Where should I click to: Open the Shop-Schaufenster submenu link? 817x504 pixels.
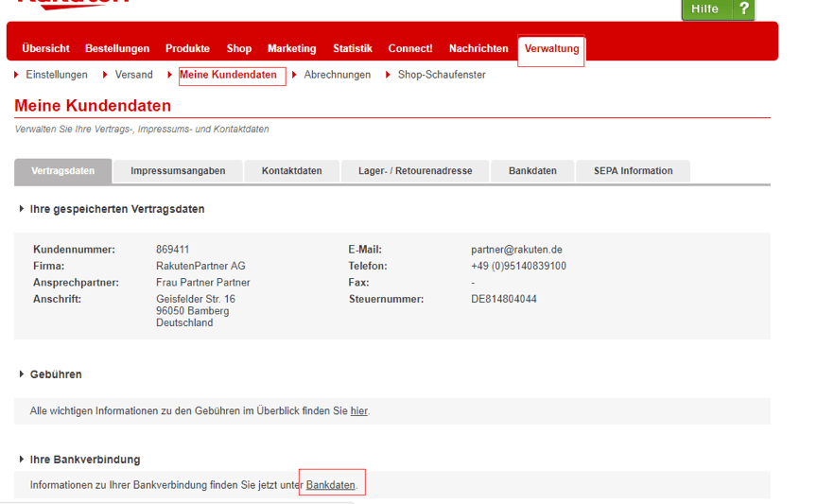[x=442, y=75]
